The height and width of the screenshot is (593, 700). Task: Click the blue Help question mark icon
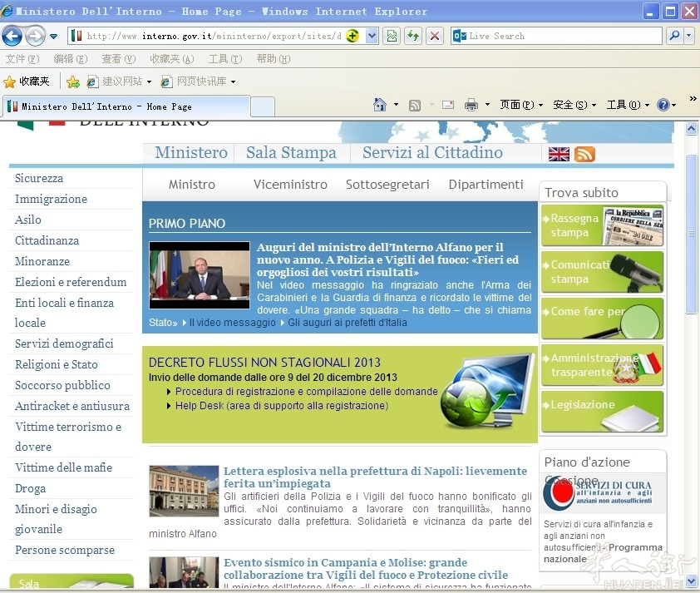click(663, 105)
